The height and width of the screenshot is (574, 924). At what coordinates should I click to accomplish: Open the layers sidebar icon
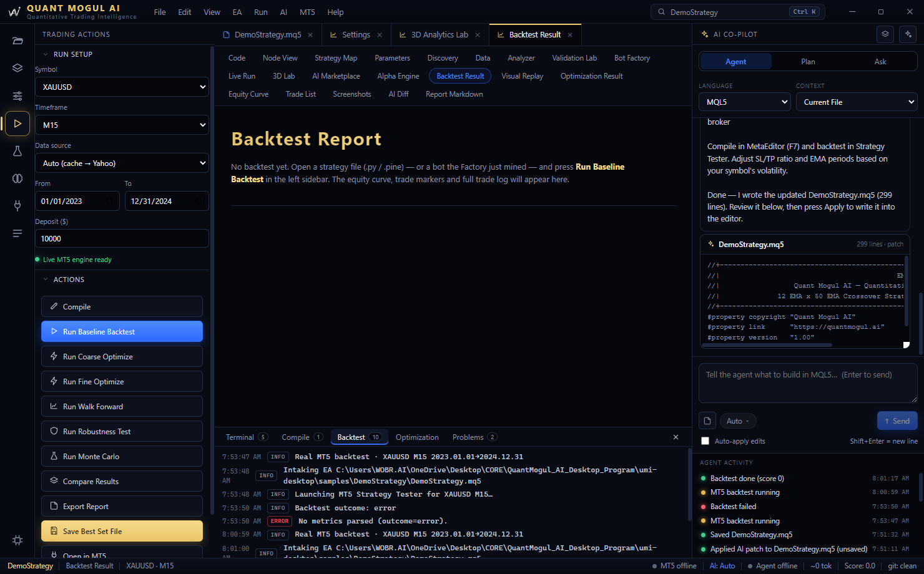point(17,68)
